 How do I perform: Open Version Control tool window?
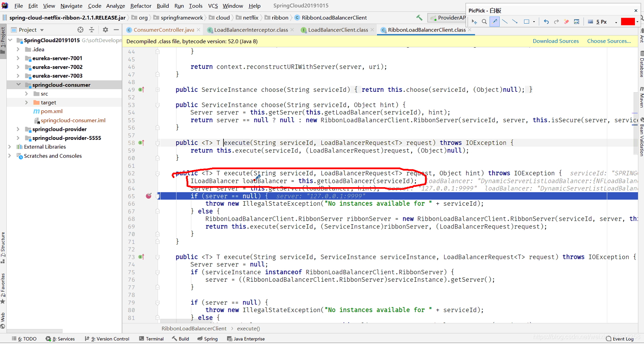(107, 339)
